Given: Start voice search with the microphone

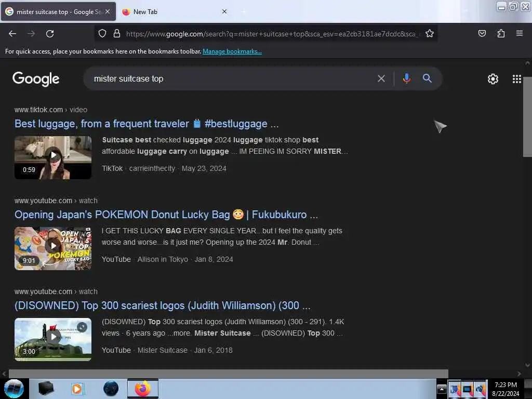Looking at the screenshot, I should point(406,79).
